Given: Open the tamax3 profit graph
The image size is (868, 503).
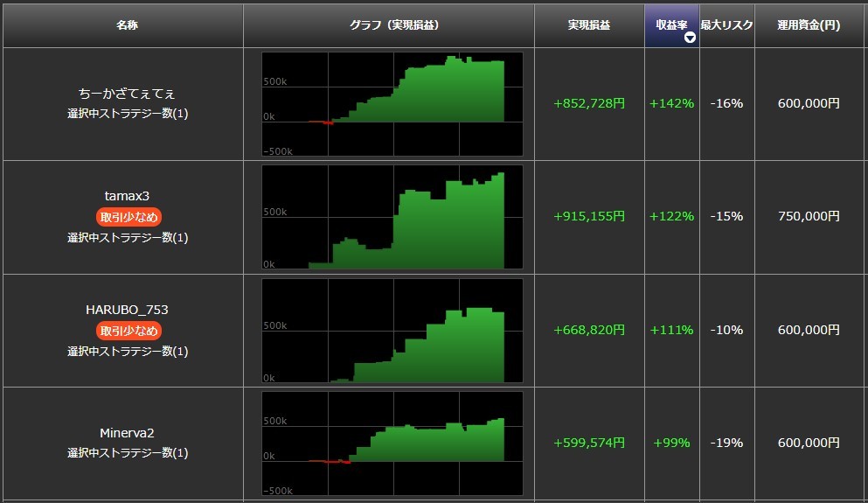Looking at the screenshot, I should coord(392,217).
